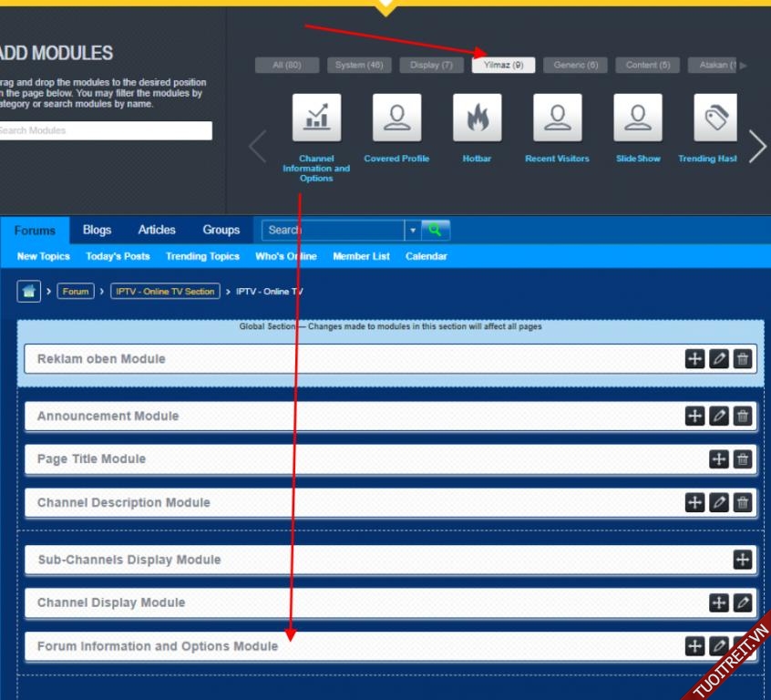
Task: Switch to the Blogs navigation tab
Action: pos(97,230)
